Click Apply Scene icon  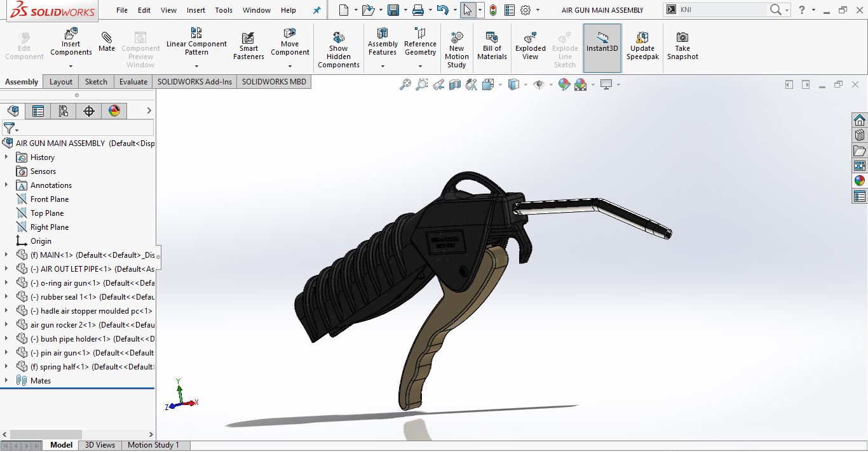[580, 84]
